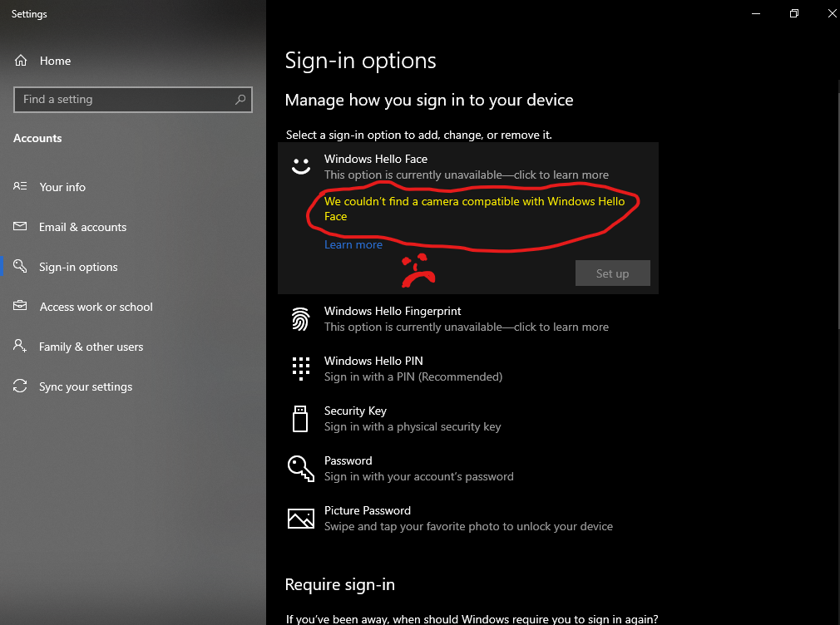840x625 pixels.
Task: Restore down the Settings window
Action: coord(794,13)
